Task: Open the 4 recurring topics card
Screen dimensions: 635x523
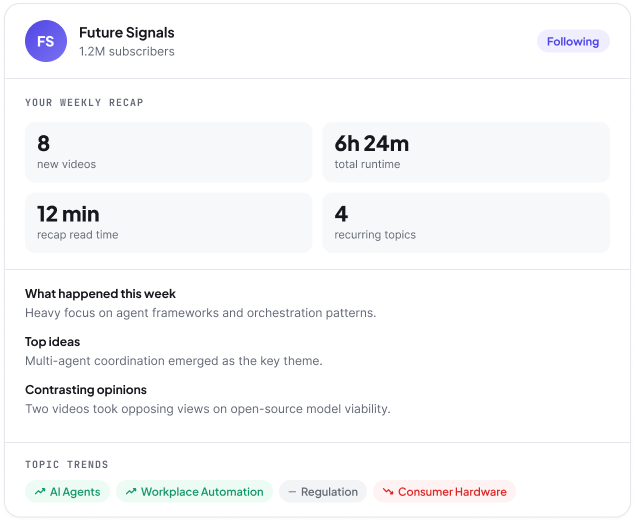Action: [466, 223]
